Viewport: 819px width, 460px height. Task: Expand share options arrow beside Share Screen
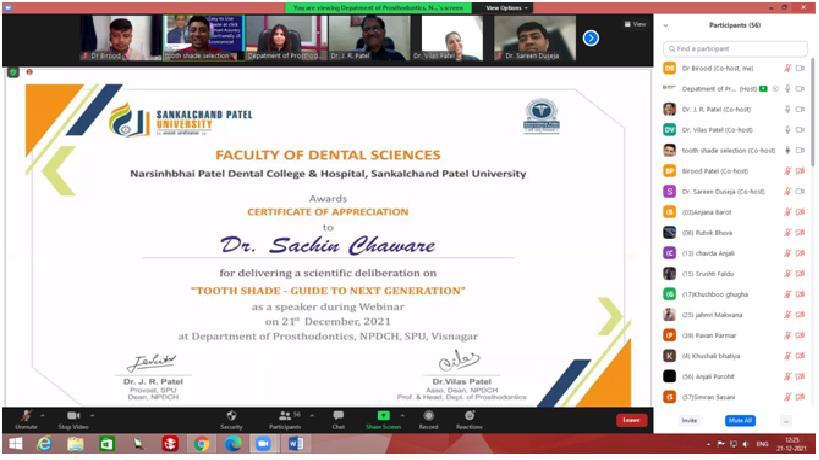(x=402, y=416)
